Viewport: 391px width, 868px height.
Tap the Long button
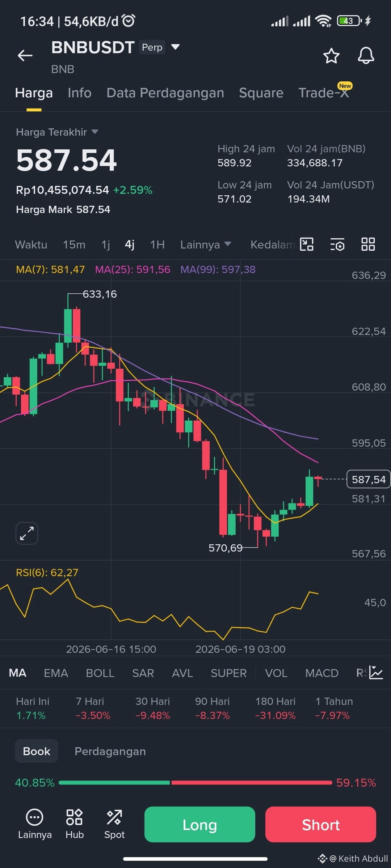(200, 825)
